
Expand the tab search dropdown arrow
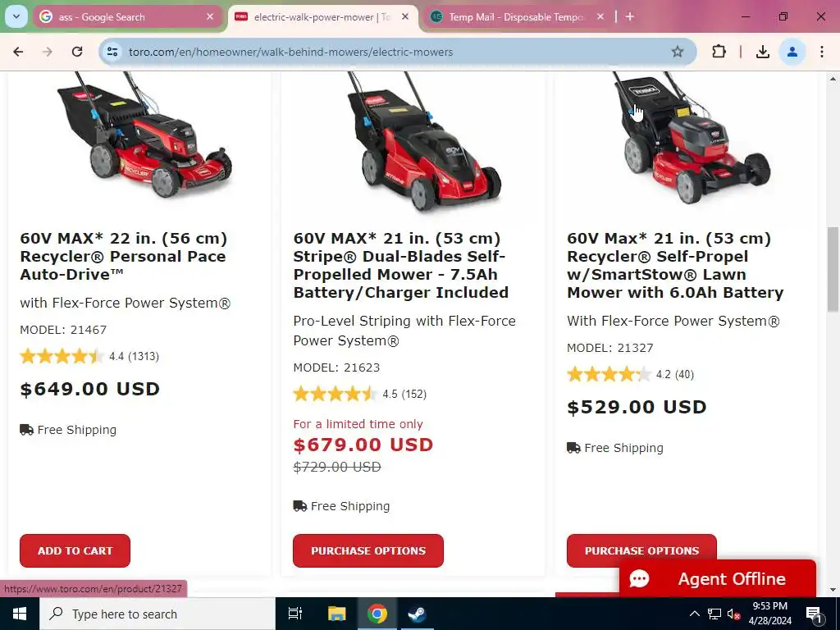(16, 16)
